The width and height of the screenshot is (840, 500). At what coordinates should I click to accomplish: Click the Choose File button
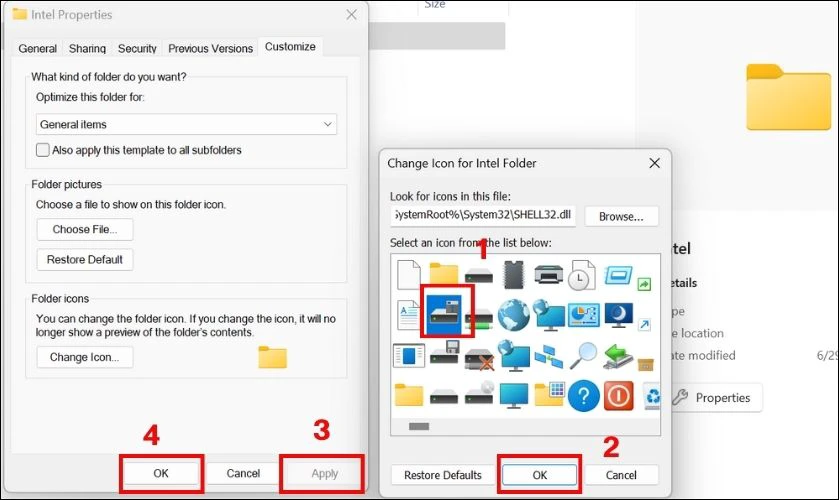[85, 229]
